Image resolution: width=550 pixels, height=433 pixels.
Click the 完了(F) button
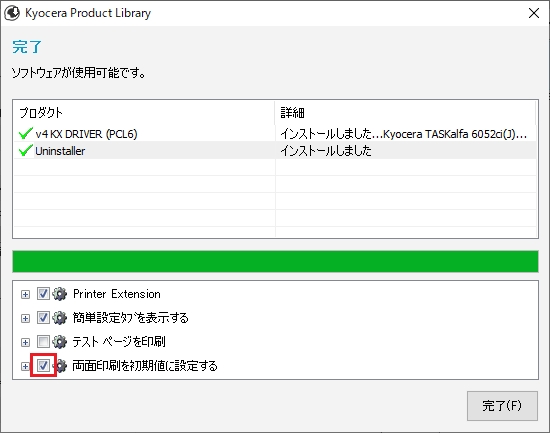point(502,406)
